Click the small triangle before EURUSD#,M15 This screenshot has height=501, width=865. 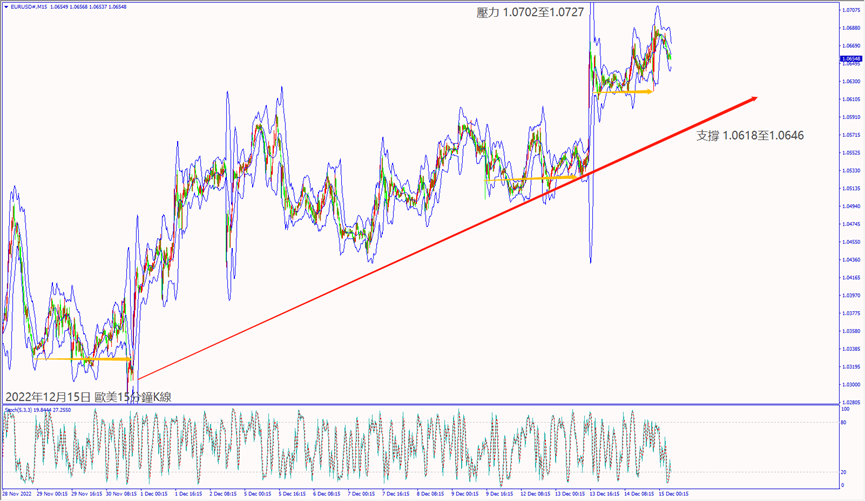tap(5, 6)
